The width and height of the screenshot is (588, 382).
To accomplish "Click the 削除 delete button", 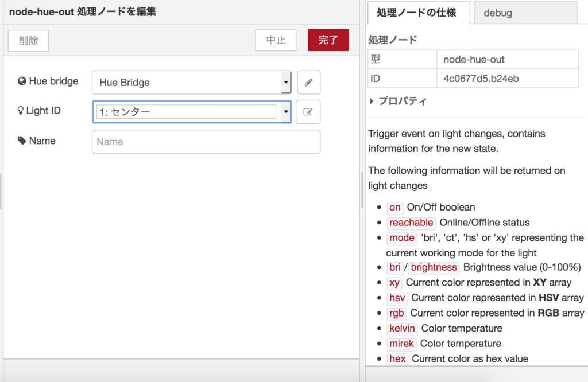I will click(x=29, y=41).
